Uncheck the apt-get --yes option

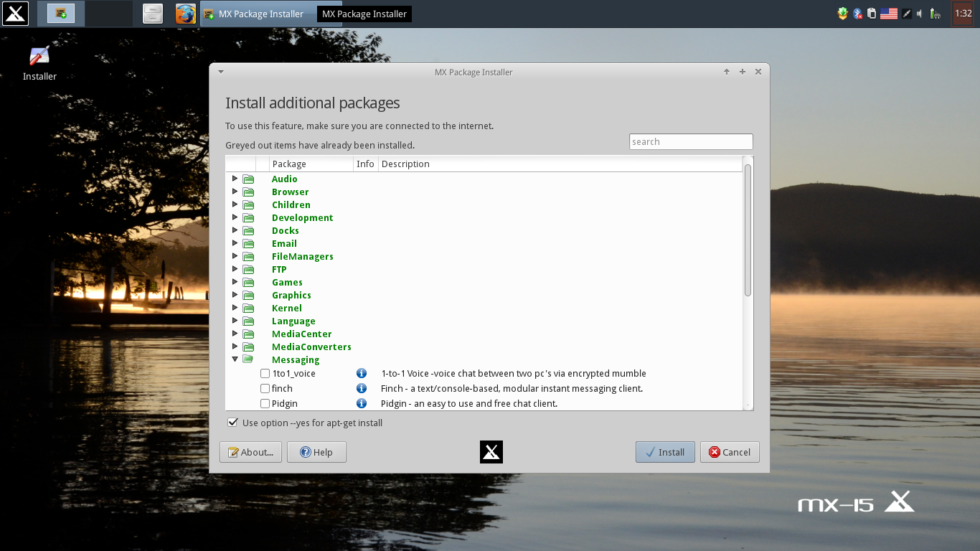[232, 423]
